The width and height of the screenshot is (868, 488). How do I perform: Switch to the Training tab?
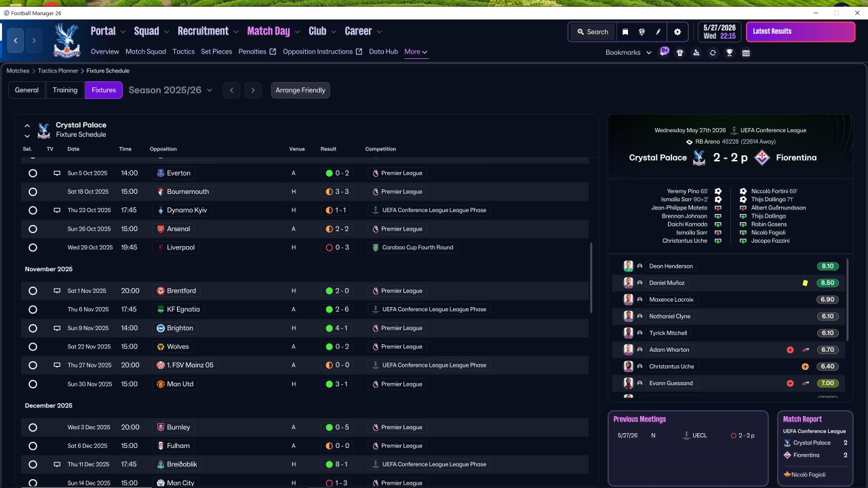[65, 90]
